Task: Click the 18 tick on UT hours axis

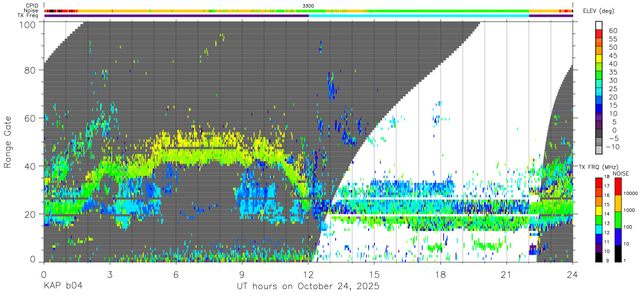Action: pyautogui.click(x=441, y=274)
